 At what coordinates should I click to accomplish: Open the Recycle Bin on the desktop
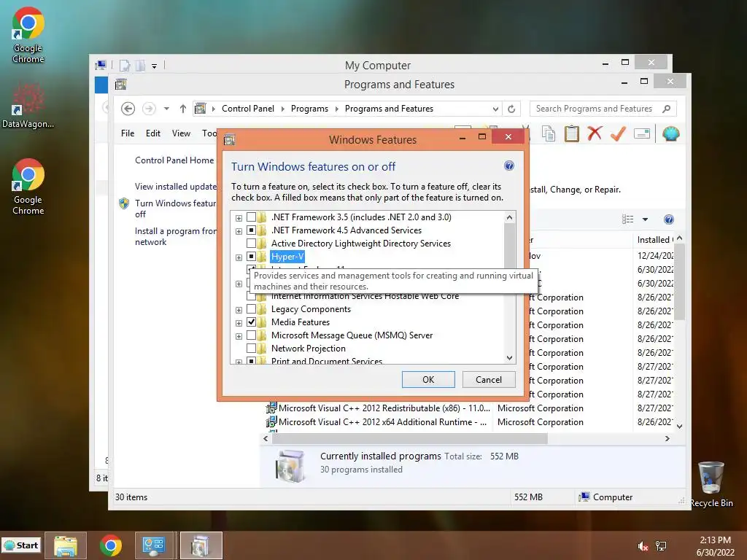(711, 484)
